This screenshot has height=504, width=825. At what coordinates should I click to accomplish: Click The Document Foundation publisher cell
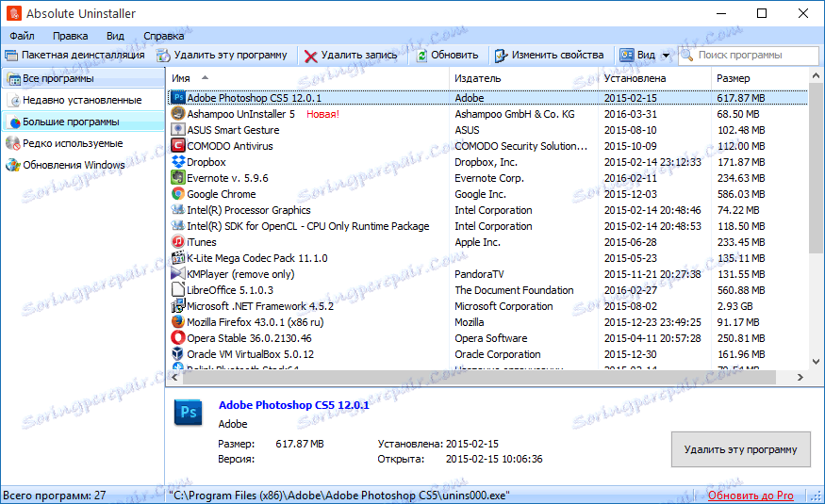[514, 290]
